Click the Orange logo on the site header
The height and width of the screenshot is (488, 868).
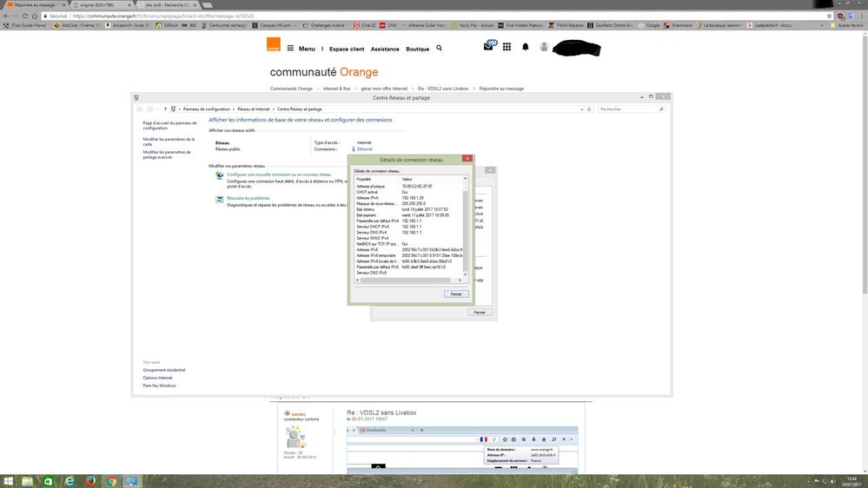click(274, 44)
